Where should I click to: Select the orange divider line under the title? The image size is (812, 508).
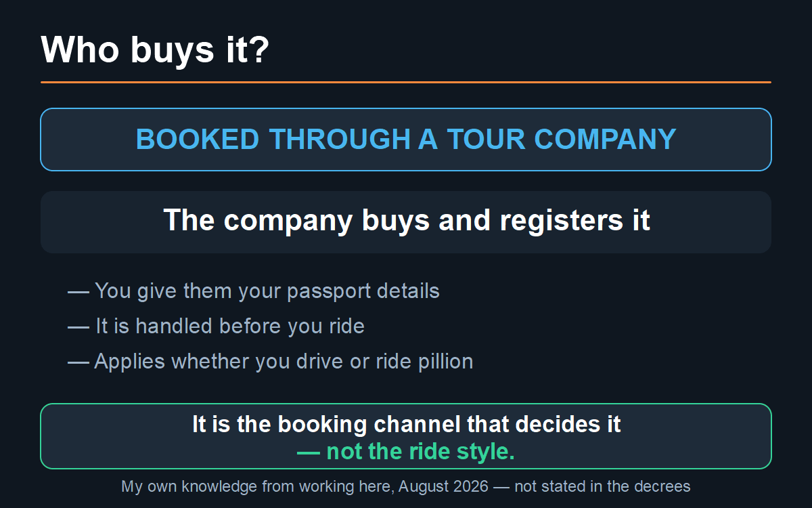pyautogui.click(x=406, y=82)
